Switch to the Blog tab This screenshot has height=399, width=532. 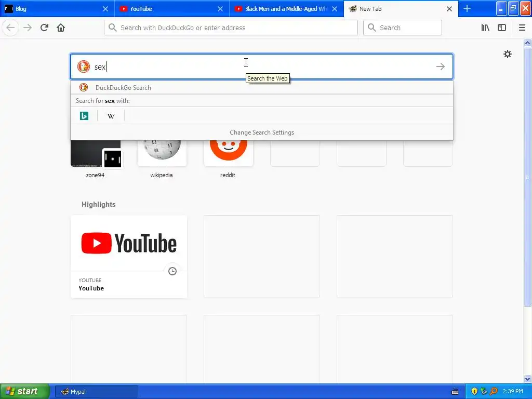57,9
